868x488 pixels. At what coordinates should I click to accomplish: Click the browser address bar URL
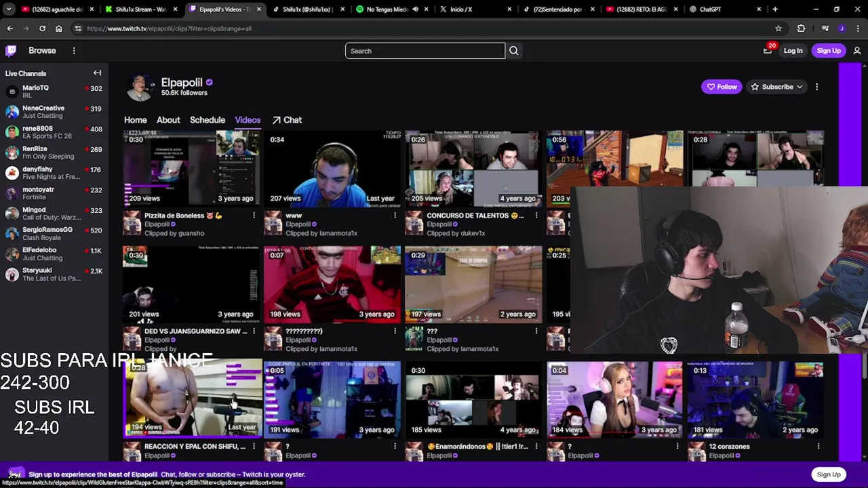click(169, 28)
